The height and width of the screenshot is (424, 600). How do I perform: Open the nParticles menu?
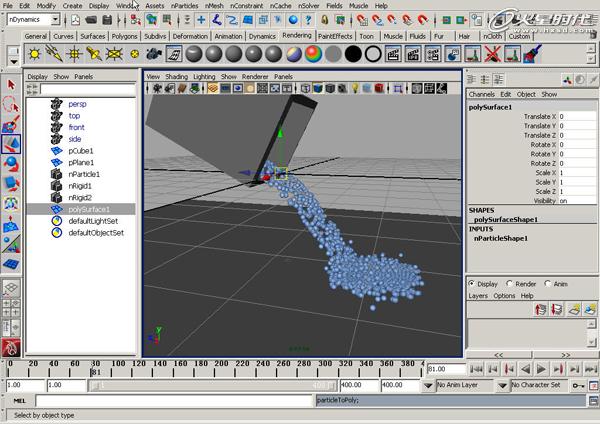(184, 6)
